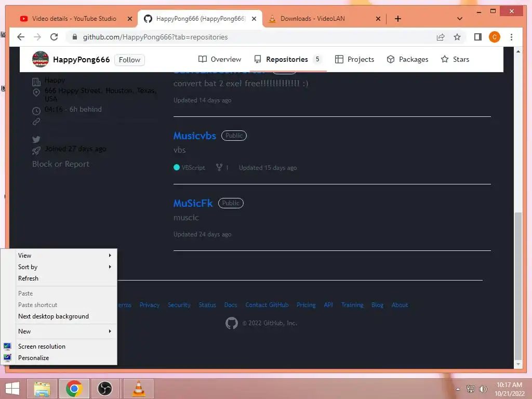
Task: Click the GitHub logo in footer
Action: point(232,323)
